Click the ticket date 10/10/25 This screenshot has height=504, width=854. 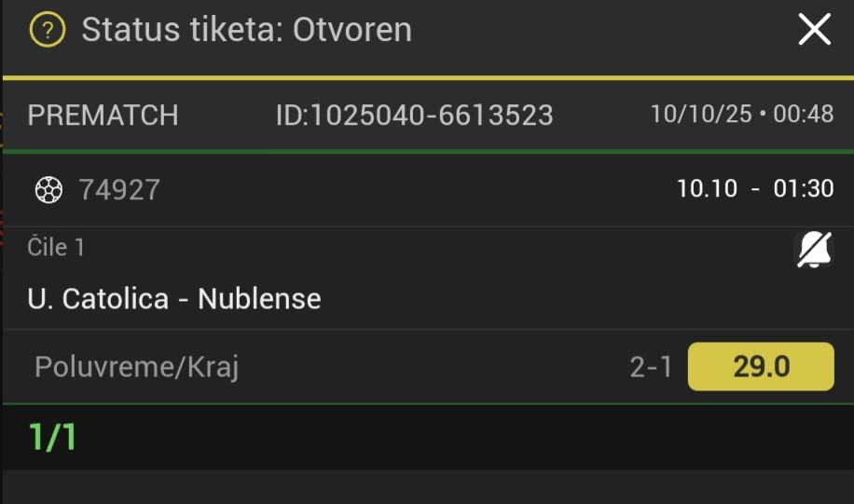(701, 115)
